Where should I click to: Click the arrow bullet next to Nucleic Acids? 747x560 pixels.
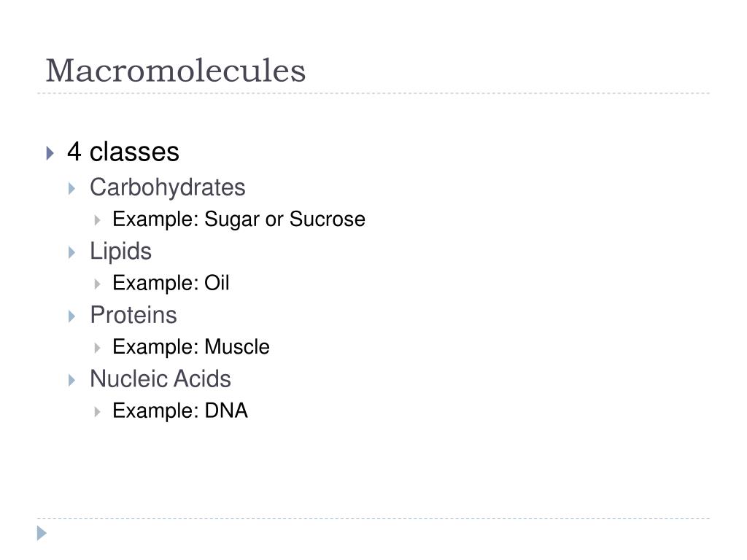tap(72, 380)
